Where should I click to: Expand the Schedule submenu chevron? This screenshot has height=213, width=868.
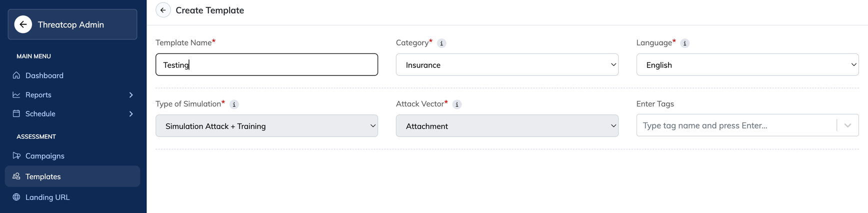(131, 114)
